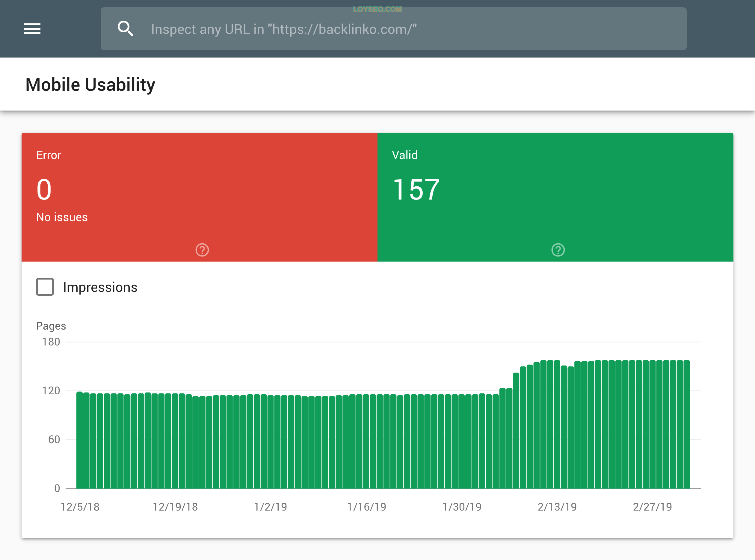Click the search magnifier icon
755x560 pixels.
[x=125, y=29]
